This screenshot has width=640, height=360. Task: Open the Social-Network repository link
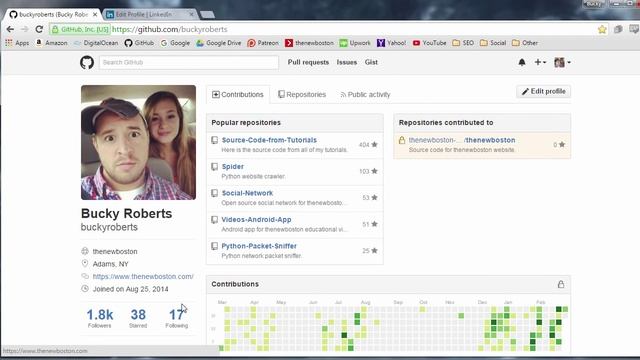coord(247,193)
